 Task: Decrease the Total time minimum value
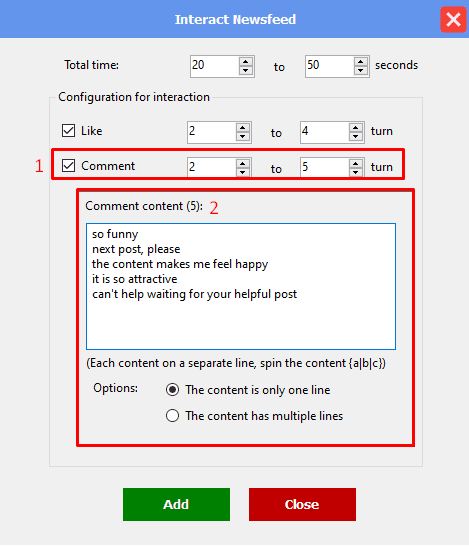[246, 71]
